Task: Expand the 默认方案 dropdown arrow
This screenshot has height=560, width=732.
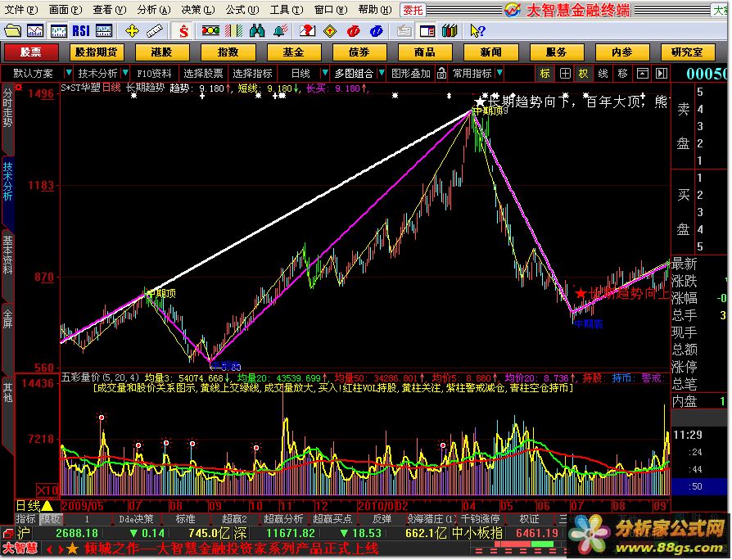Action: pyautogui.click(x=69, y=73)
